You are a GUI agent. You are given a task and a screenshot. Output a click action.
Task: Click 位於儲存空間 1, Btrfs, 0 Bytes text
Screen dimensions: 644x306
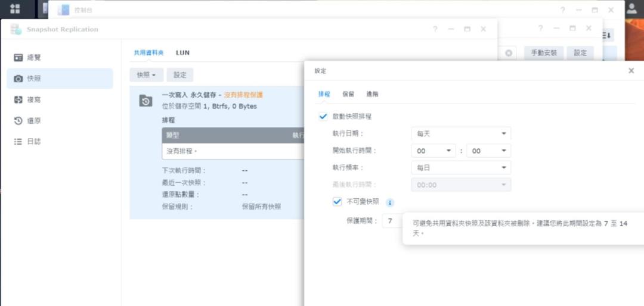[209, 106]
